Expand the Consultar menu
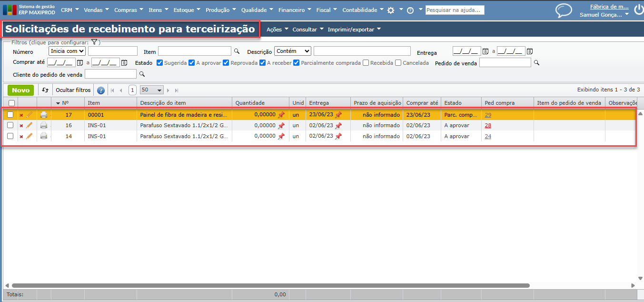Viewport: 644px width, 302px height. coord(308,30)
